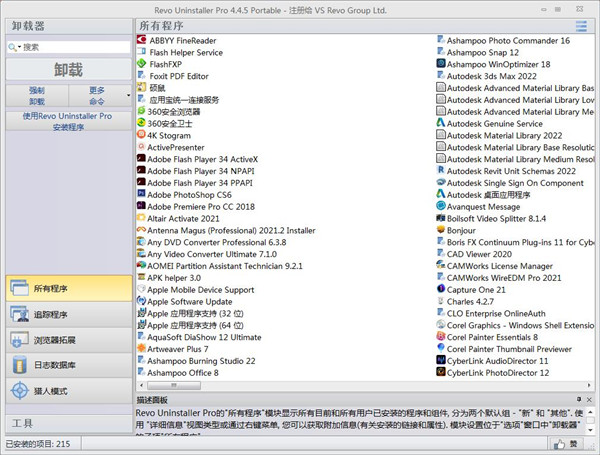The image size is (600, 455).
Task: Click the 搜索 search input field
Action: coord(74,46)
